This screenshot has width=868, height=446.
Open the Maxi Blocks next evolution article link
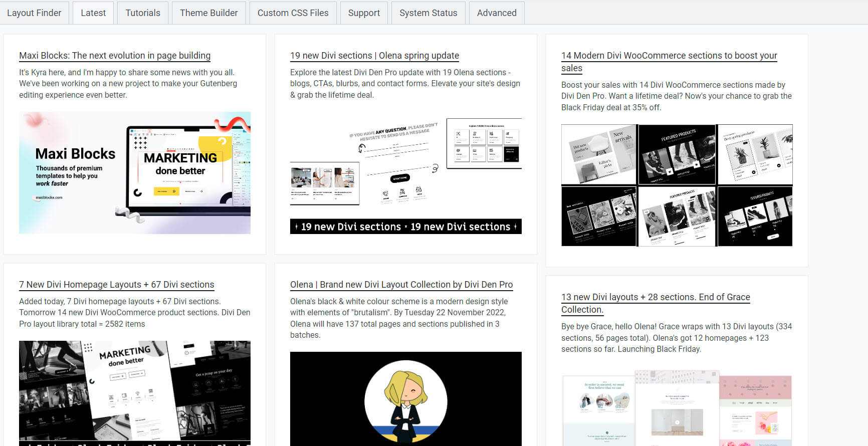(x=115, y=56)
